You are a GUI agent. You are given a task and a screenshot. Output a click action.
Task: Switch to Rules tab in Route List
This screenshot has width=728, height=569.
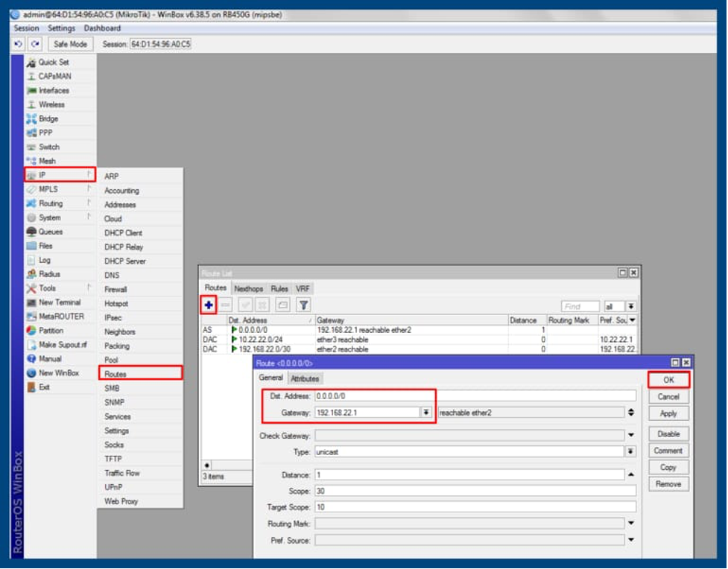pyautogui.click(x=279, y=289)
